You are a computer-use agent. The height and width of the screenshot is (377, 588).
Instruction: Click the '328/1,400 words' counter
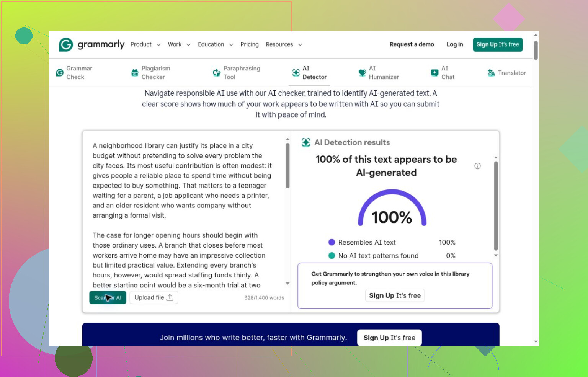point(264,298)
